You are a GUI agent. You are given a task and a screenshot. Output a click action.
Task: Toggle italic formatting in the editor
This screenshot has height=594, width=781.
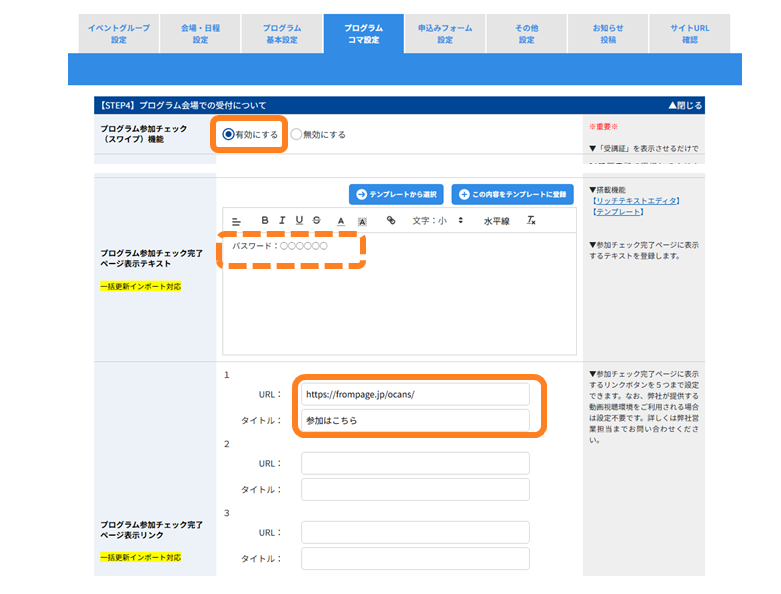(x=282, y=220)
